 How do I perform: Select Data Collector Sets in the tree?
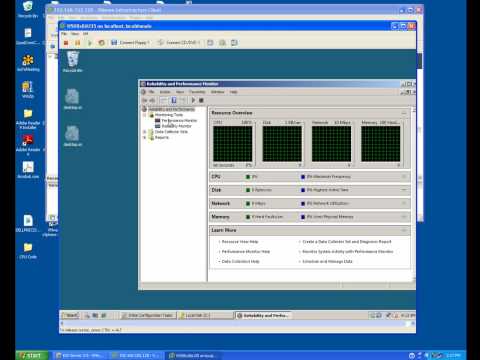[171, 132]
